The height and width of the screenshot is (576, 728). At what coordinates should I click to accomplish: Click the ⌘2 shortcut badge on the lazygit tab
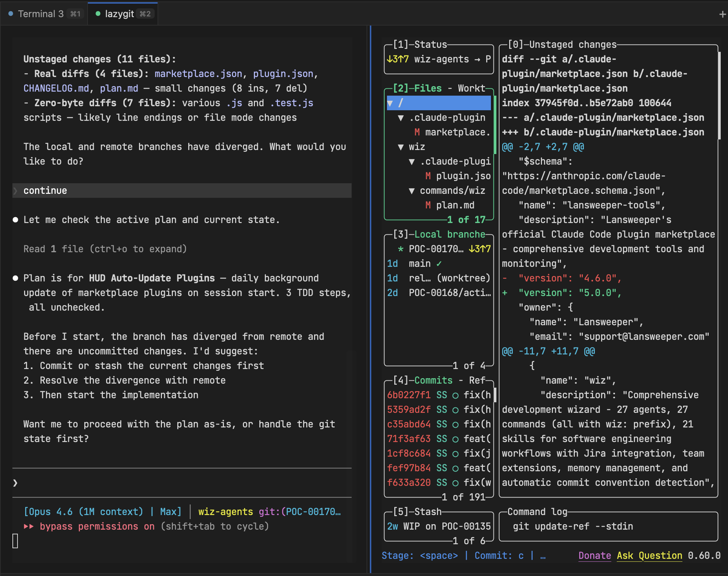[145, 14]
